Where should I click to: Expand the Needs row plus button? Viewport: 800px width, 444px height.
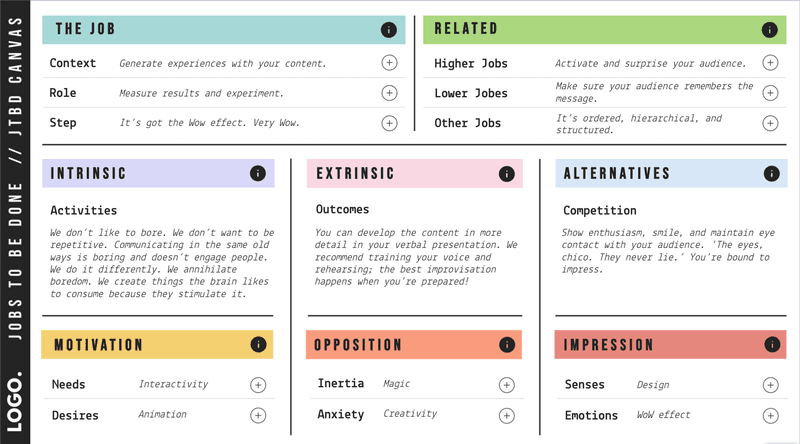pyautogui.click(x=258, y=384)
